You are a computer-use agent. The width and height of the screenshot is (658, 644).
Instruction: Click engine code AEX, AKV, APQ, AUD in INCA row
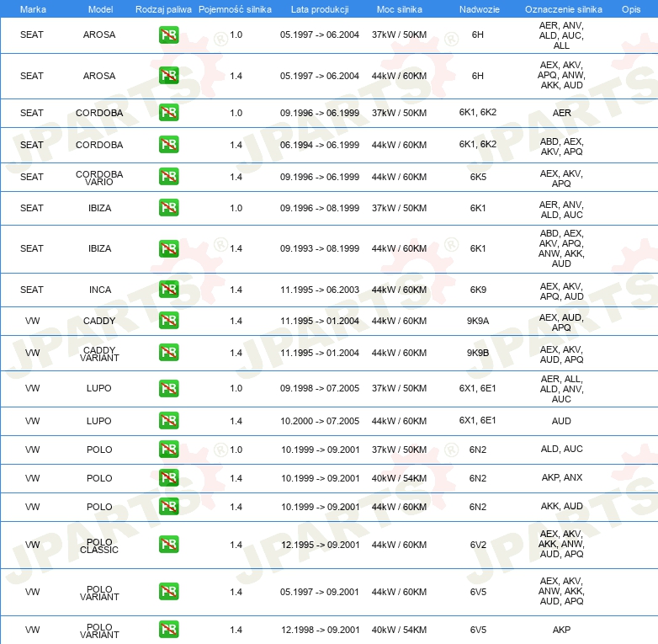pyautogui.click(x=561, y=291)
